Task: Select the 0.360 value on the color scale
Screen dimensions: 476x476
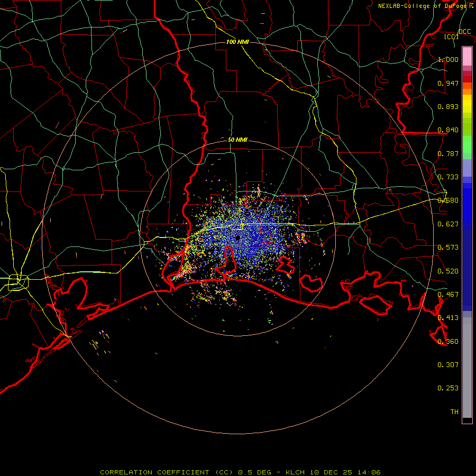Action: click(x=448, y=342)
